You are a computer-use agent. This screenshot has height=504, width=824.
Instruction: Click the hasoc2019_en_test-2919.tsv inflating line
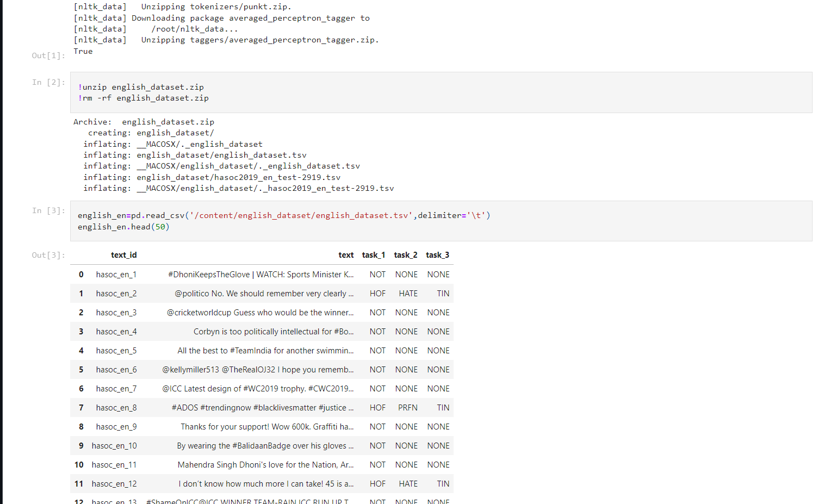212,177
